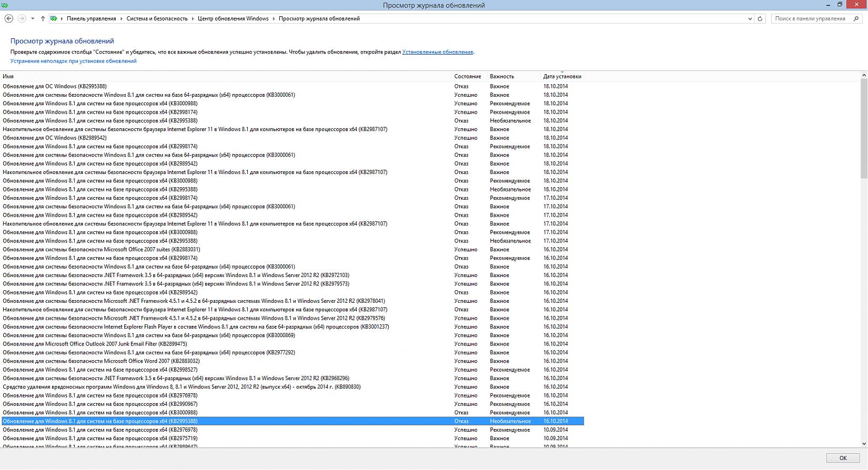Sort by the 'Важность' column header
Viewport: 868px width, 470px height.
[514, 76]
